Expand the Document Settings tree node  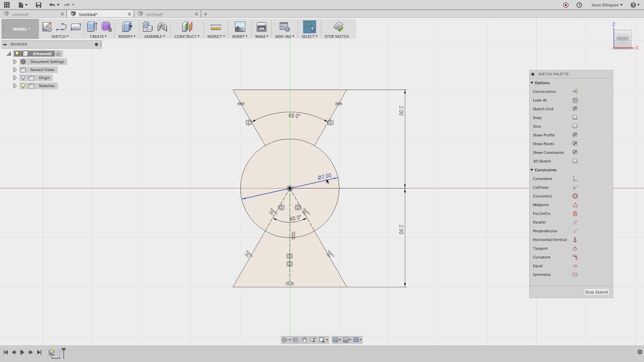pyautogui.click(x=15, y=62)
